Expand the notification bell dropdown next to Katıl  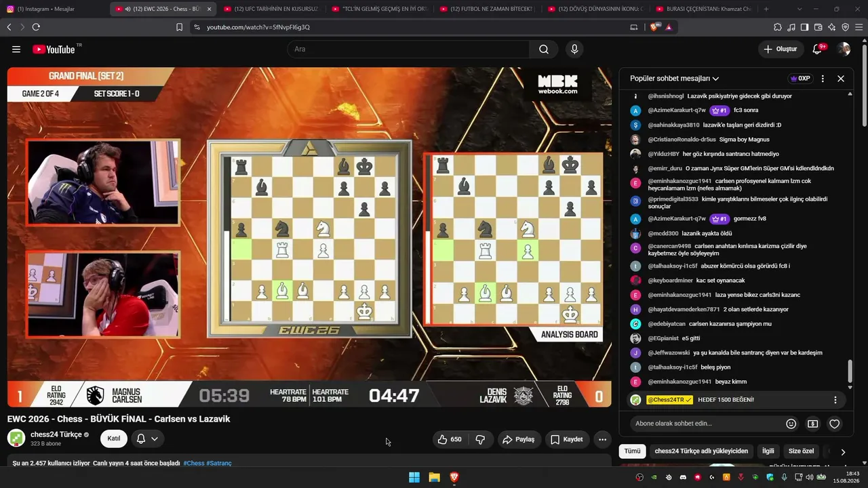coord(147,439)
